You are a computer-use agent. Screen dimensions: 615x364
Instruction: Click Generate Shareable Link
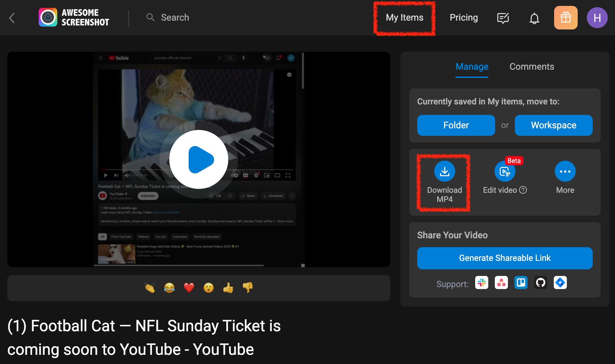click(x=505, y=258)
